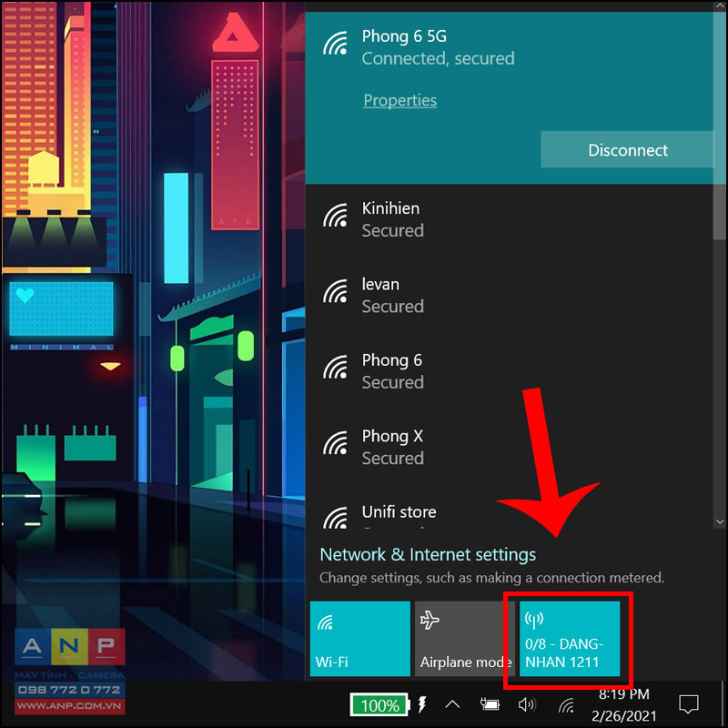Click the scrollbar down arrow of the network list
This screenshot has height=728, width=728.
pos(720,521)
